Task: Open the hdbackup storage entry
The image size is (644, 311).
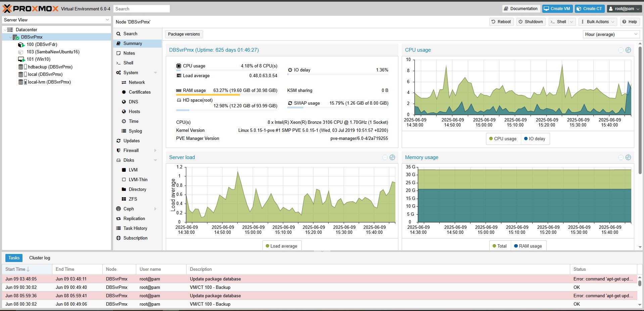Action: 50,67
